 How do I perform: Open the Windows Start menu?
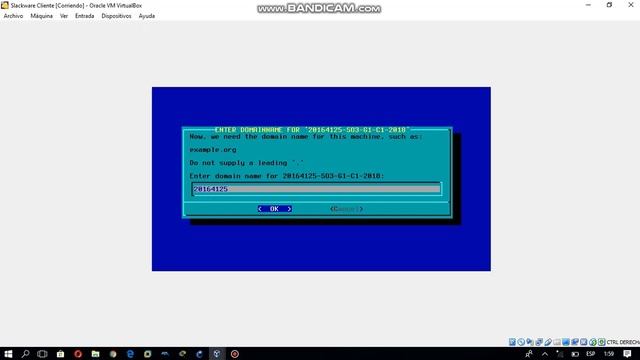pyautogui.click(x=8, y=354)
